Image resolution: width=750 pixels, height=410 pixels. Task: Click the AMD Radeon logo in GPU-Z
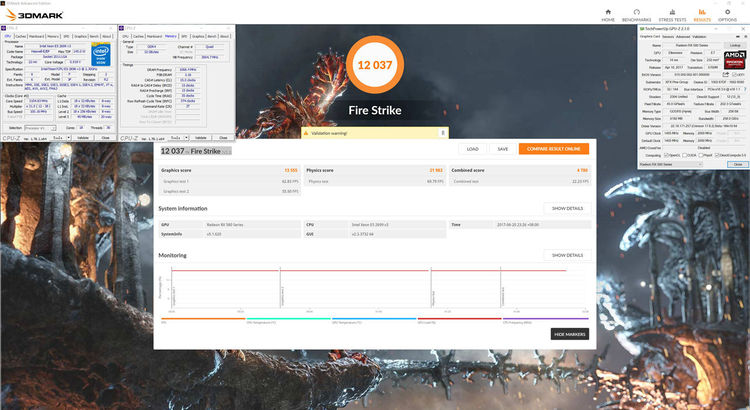point(734,60)
